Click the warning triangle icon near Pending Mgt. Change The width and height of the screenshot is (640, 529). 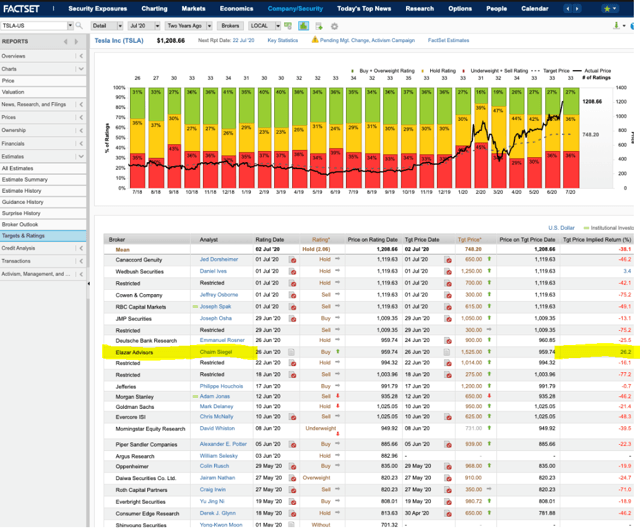[315, 40]
